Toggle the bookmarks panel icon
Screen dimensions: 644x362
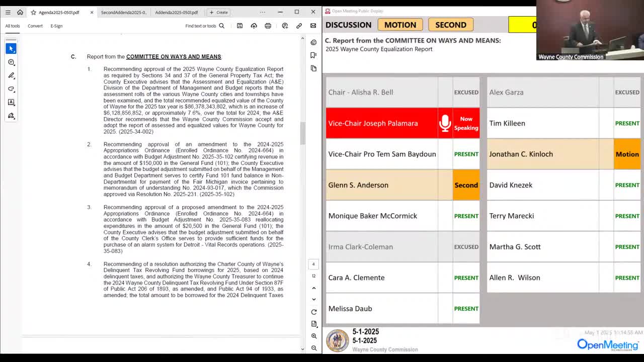(313, 55)
